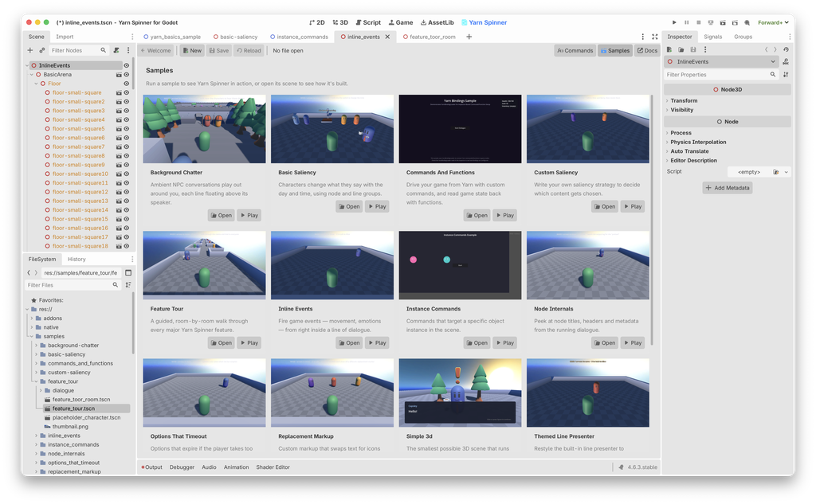Viewport: 816px width, 504px height.
Task: Run the current scene icon
Action: pos(723,22)
